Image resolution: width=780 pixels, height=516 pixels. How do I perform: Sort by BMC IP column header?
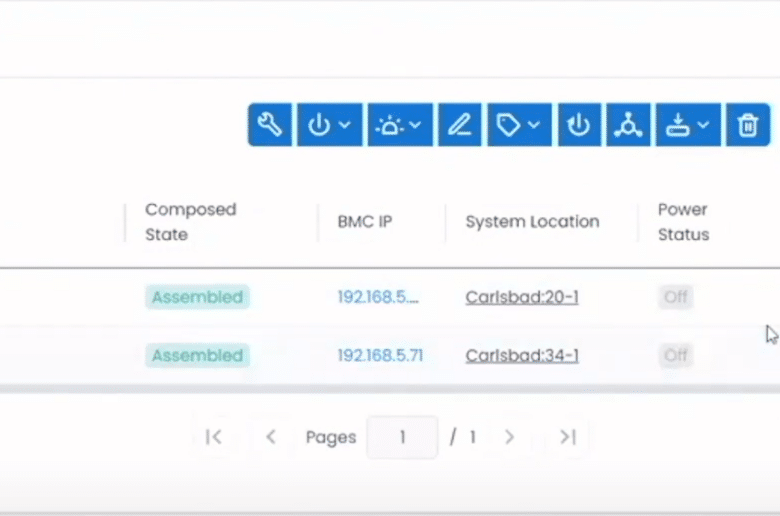pyautogui.click(x=365, y=222)
